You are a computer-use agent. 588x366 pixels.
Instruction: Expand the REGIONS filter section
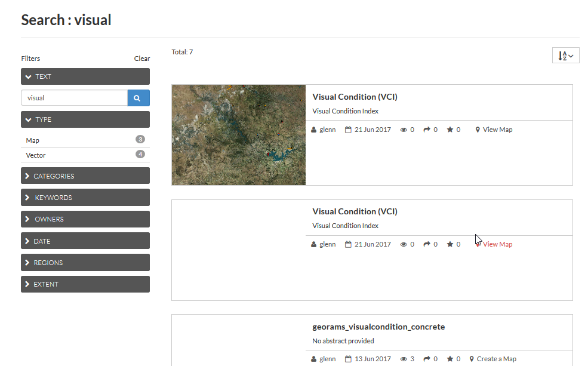coord(85,263)
